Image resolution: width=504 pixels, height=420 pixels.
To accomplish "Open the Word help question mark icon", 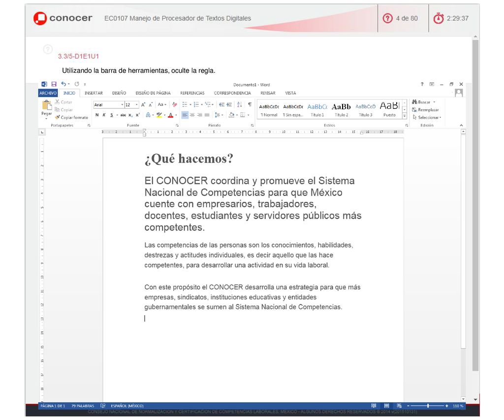I will tap(422, 84).
